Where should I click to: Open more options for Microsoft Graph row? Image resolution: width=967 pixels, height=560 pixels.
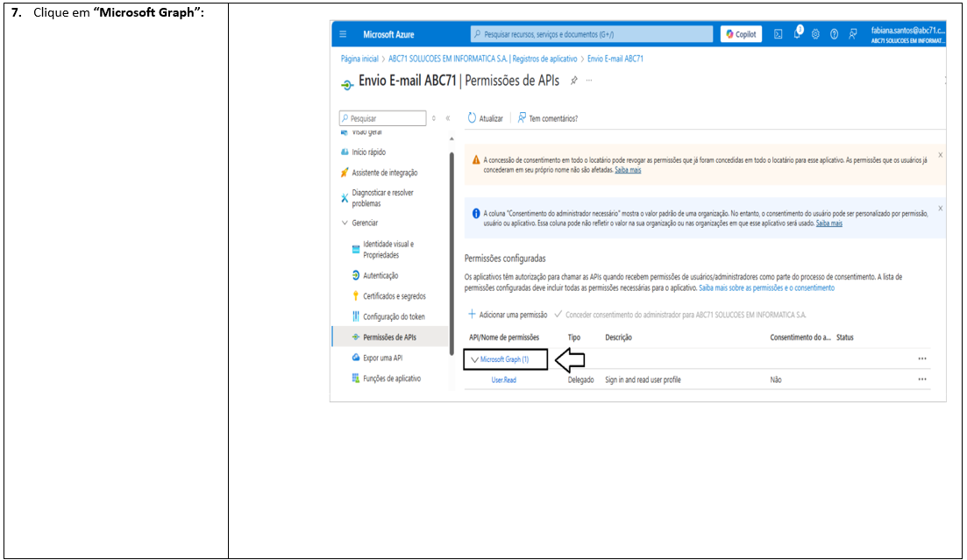(921, 358)
